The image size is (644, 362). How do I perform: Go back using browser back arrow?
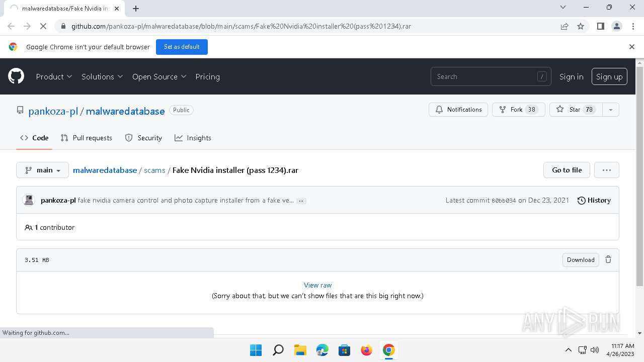[x=11, y=26]
